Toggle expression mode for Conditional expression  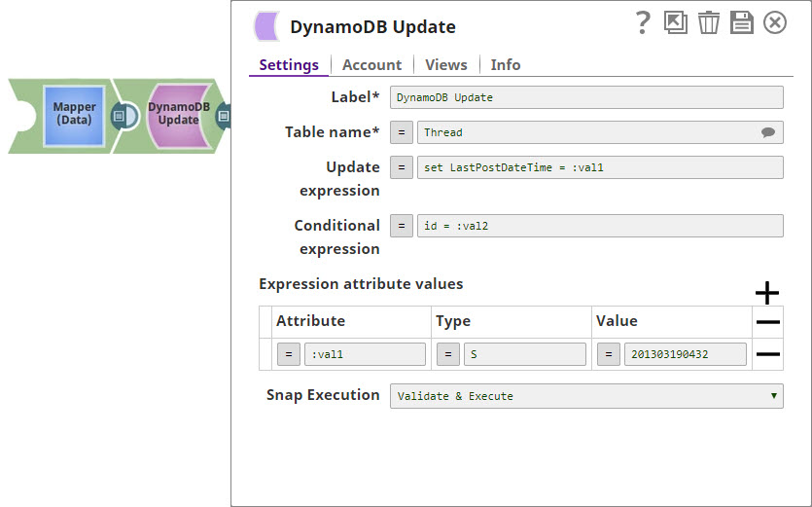point(402,226)
